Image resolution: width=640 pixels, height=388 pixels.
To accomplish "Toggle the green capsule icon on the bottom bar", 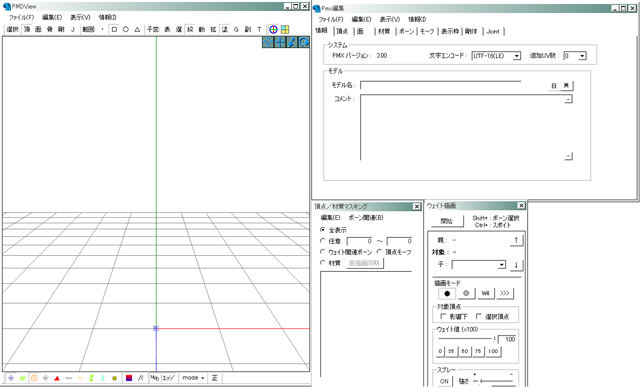I will pyautogui.click(x=91, y=378).
